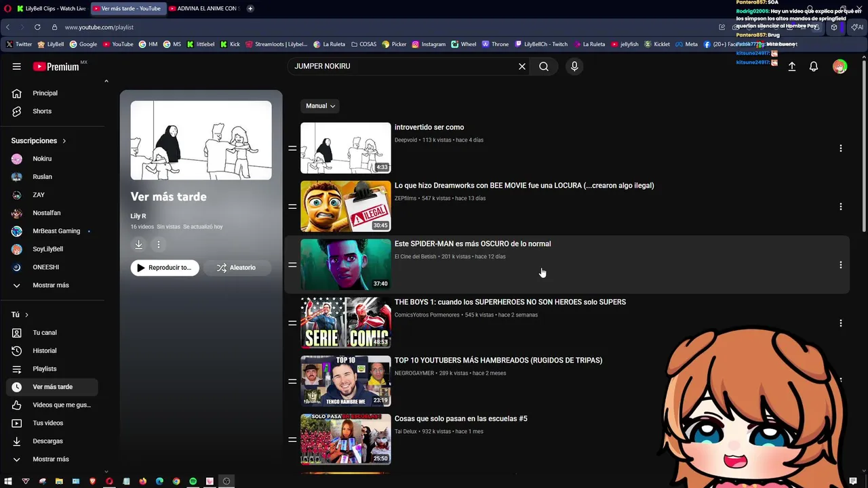Screen dimensions: 868x488
Task: Expand the Suscripciones section
Action: coord(39,140)
